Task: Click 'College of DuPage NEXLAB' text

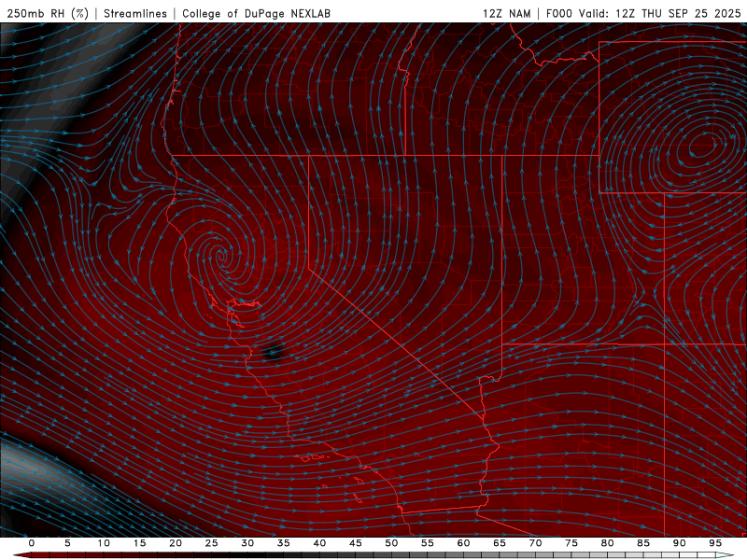Action: coord(256,13)
